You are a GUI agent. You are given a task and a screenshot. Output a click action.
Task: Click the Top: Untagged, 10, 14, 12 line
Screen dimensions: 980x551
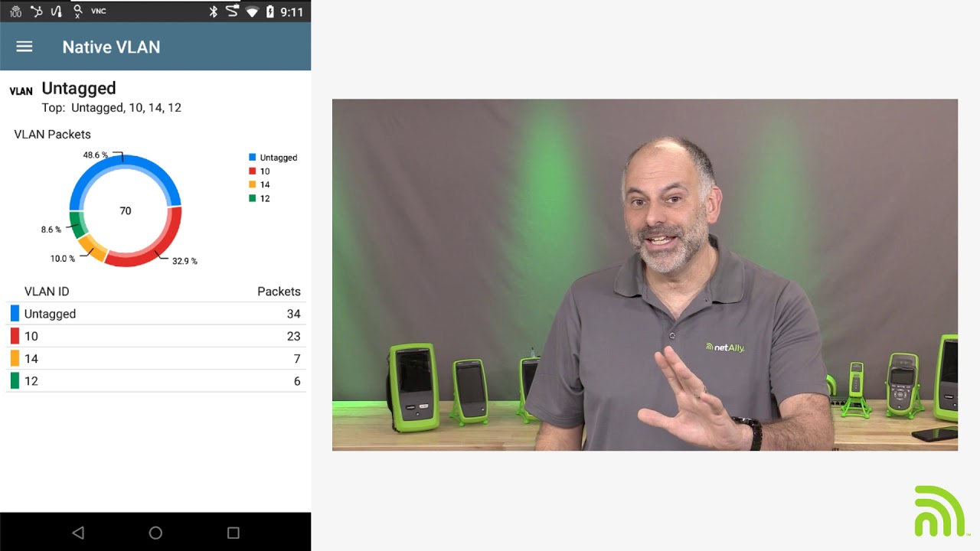pos(111,108)
